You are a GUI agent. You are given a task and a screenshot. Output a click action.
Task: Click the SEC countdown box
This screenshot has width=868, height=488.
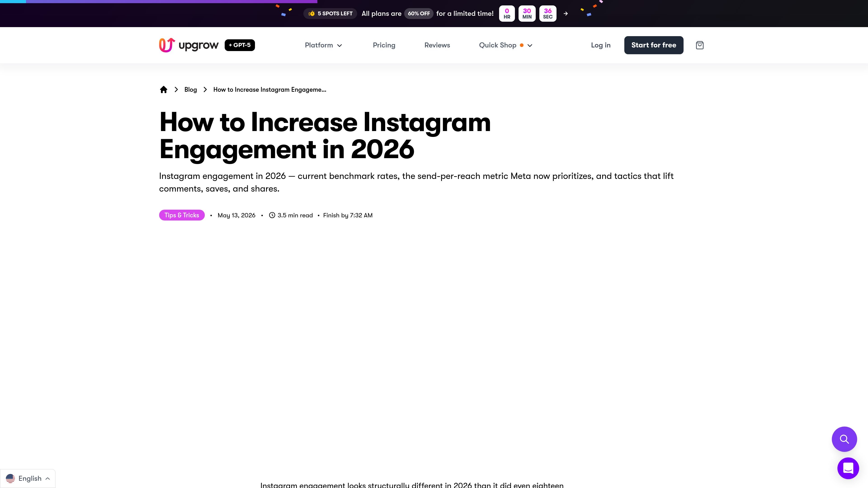(547, 14)
